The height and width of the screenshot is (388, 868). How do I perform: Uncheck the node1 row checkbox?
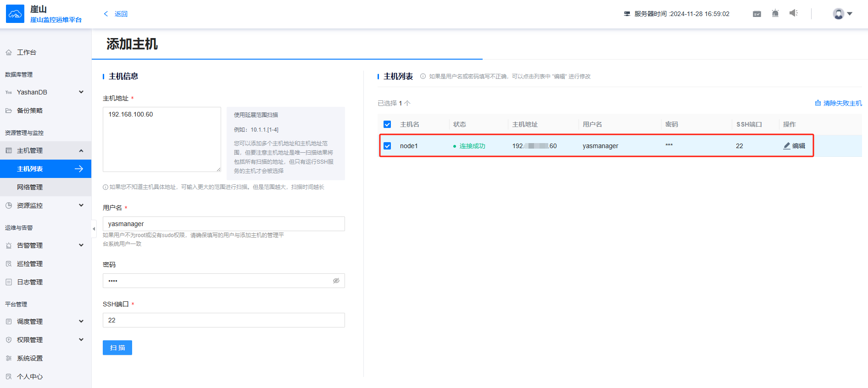pyautogui.click(x=387, y=146)
